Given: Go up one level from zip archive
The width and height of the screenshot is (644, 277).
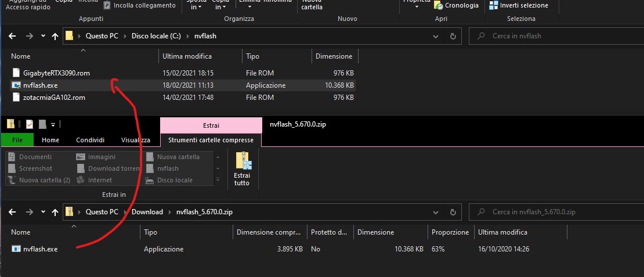Looking at the screenshot, I should click(55, 213).
